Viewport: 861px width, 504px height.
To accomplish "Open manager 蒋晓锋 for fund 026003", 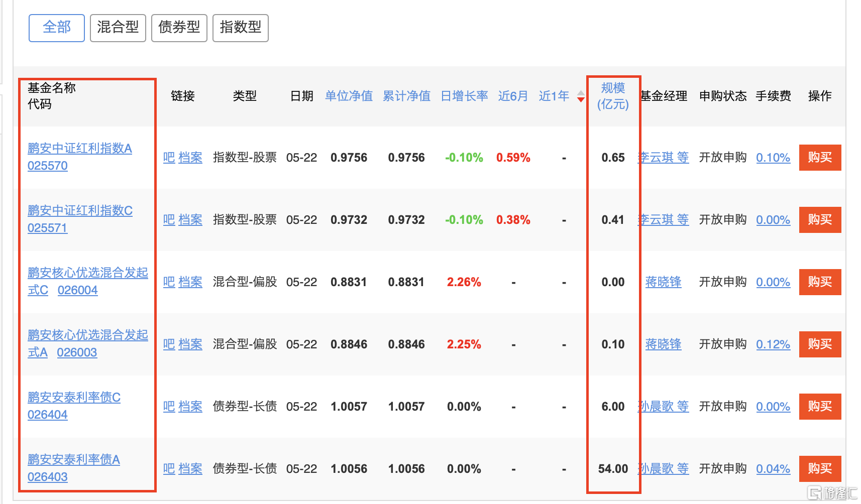I will 664,344.
